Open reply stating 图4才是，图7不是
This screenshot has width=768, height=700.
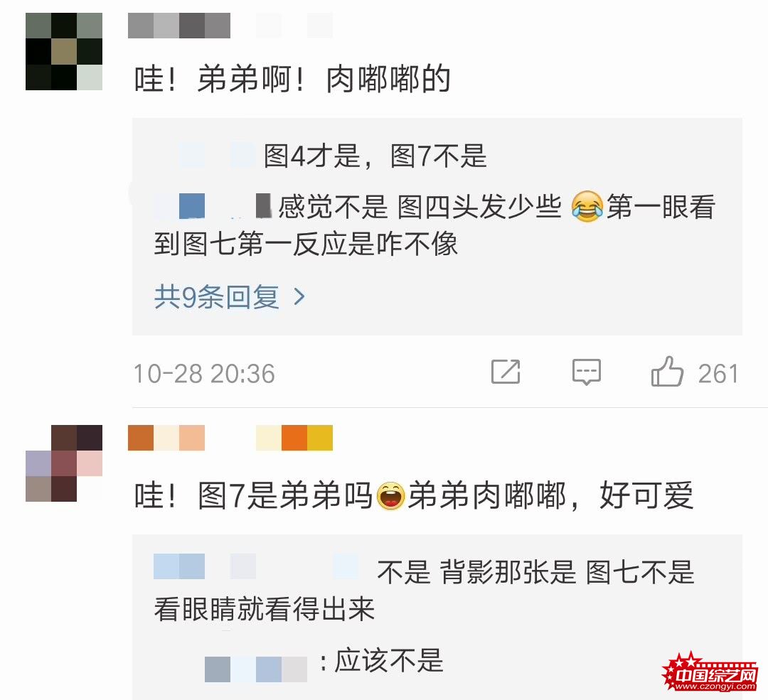[x=375, y=156]
